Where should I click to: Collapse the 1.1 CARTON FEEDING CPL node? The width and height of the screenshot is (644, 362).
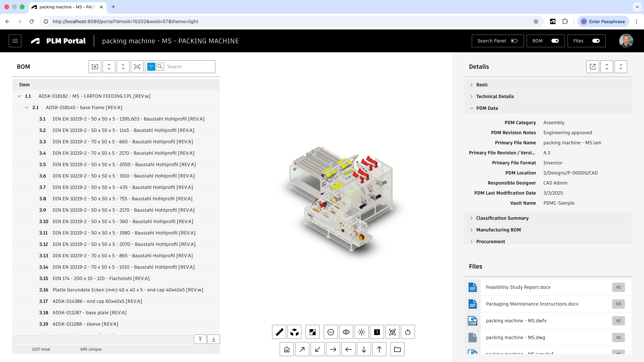pyautogui.click(x=19, y=96)
